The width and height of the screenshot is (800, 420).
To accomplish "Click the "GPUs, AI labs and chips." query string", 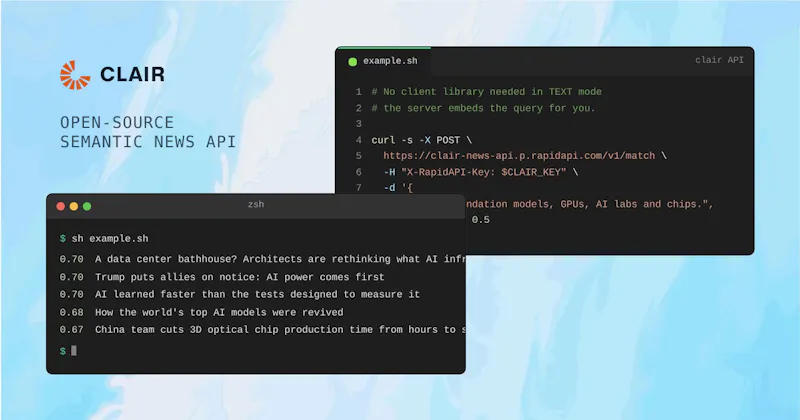I will 589,204.
